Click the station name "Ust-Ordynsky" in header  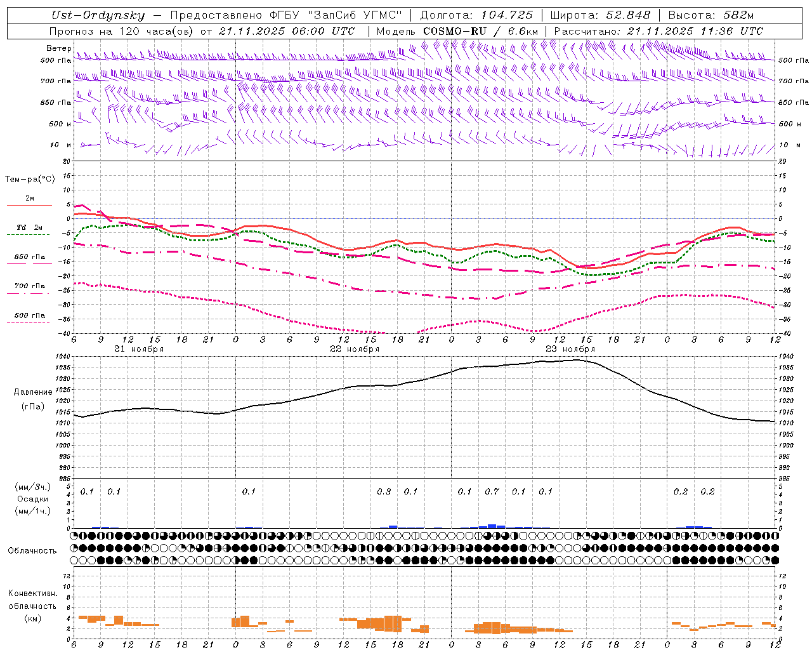click(x=98, y=16)
